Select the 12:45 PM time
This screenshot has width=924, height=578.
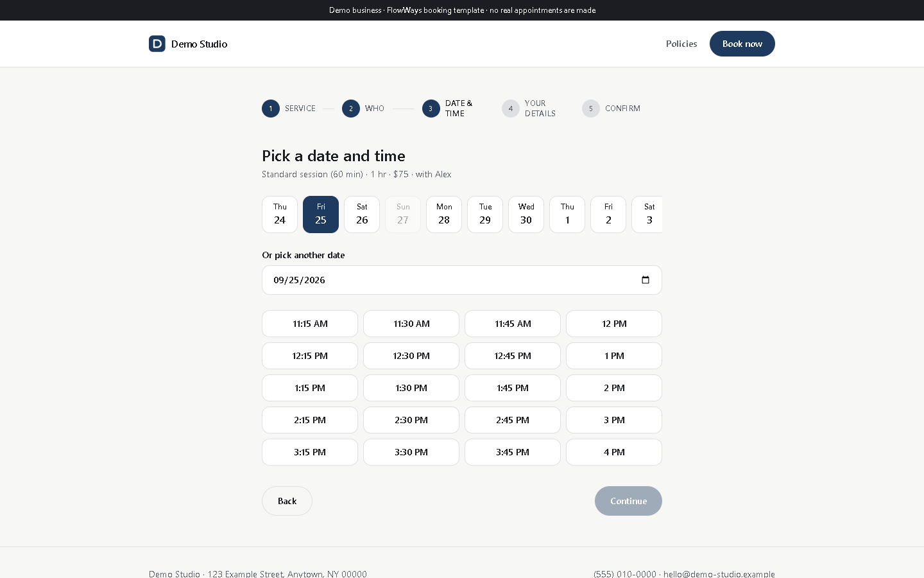pyautogui.click(x=513, y=356)
